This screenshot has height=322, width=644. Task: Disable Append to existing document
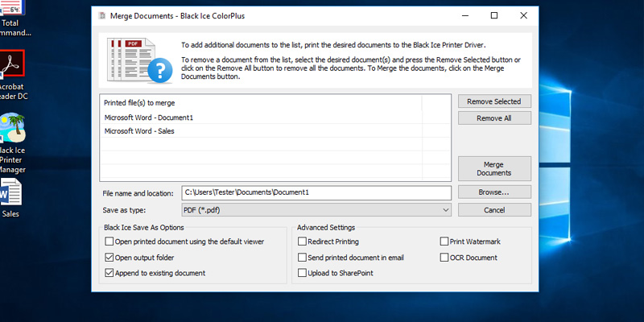[x=109, y=273]
